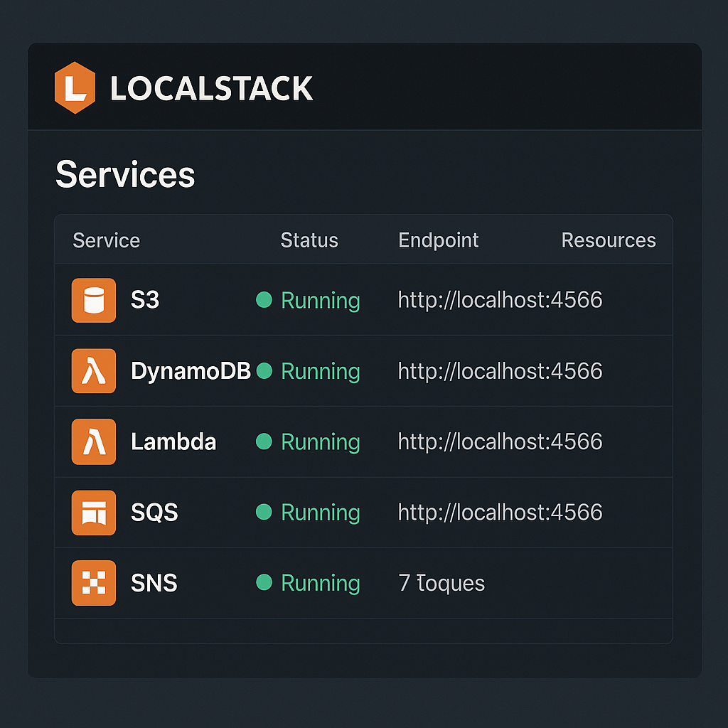728x728 pixels.
Task: Toggle the Running status for DynamoDB
Action: [320, 371]
